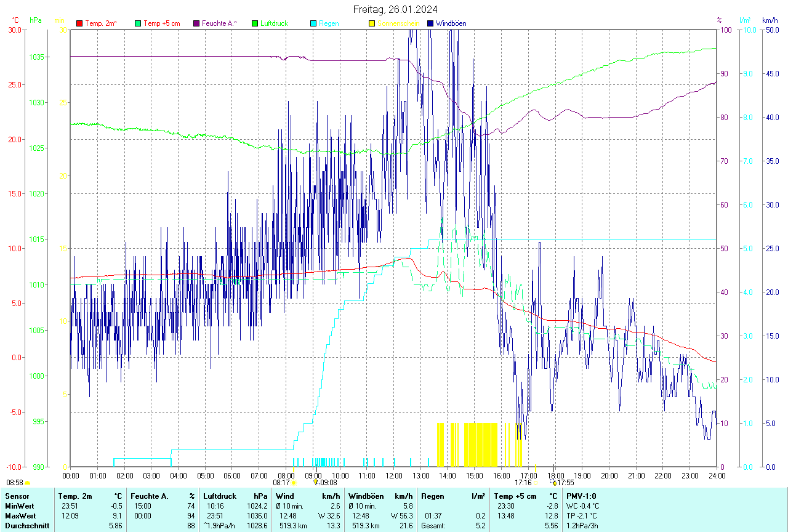The image size is (788, 532).
Task: Click the minimum temperature value -0.5
Action: pos(116,506)
